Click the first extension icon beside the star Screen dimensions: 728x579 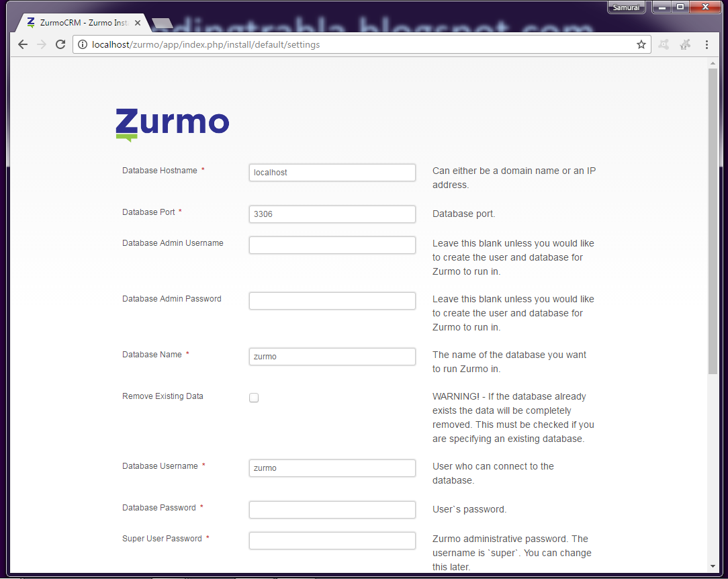[664, 44]
